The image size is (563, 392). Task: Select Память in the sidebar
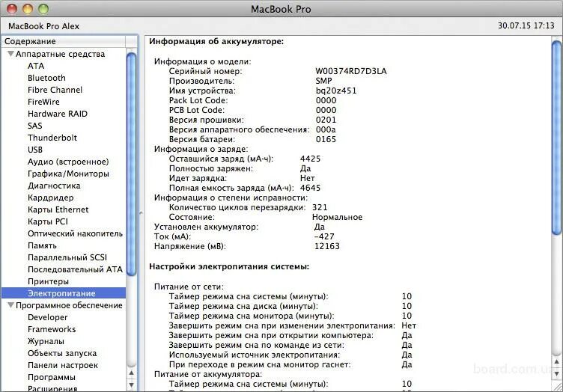point(42,245)
